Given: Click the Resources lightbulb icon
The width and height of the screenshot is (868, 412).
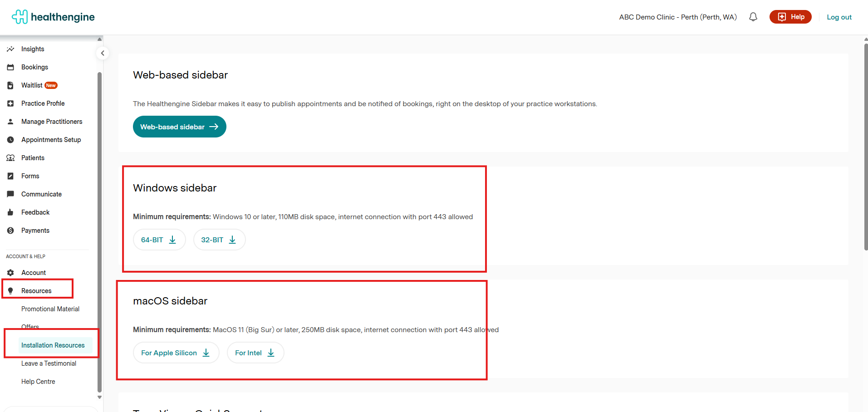Looking at the screenshot, I should [10, 291].
